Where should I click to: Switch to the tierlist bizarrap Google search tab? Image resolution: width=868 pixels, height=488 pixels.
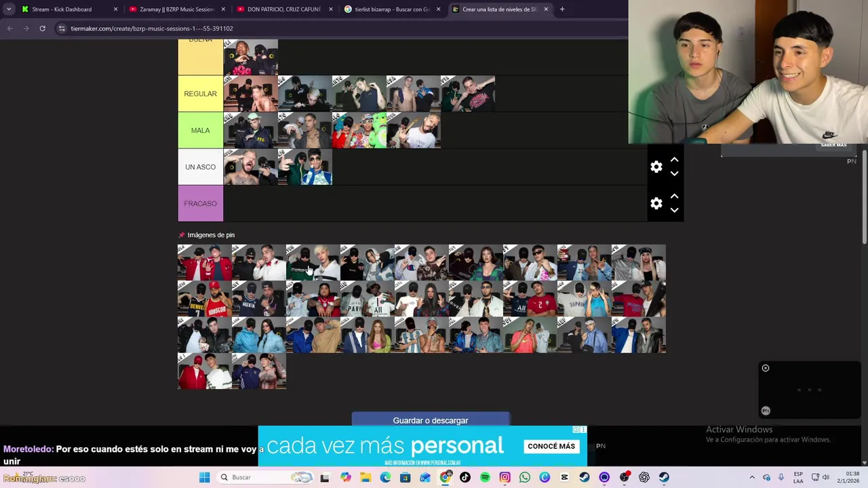(391, 9)
